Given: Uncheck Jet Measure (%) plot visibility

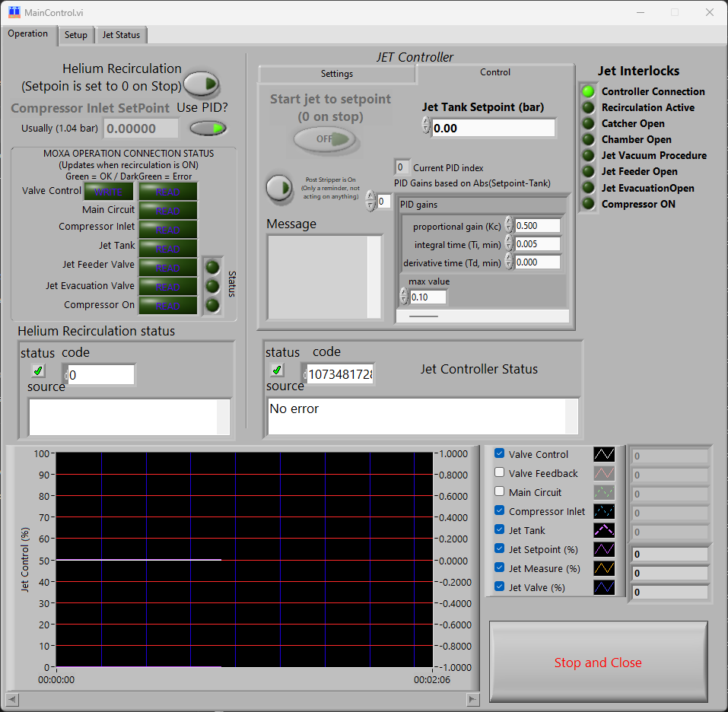Looking at the screenshot, I should tap(500, 567).
